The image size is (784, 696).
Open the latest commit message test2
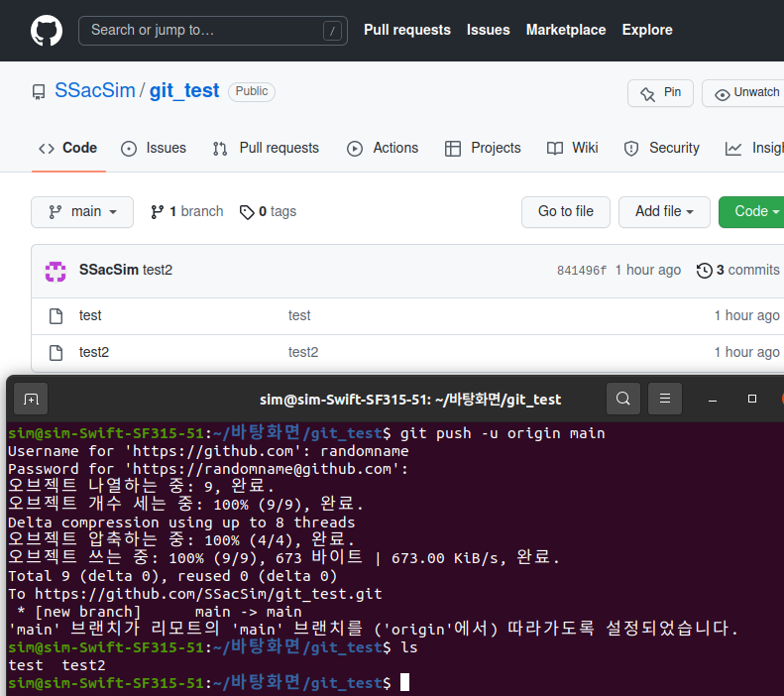click(x=158, y=270)
